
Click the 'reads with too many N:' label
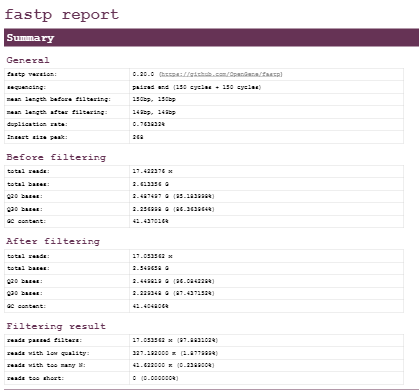click(x=46, y=365)
